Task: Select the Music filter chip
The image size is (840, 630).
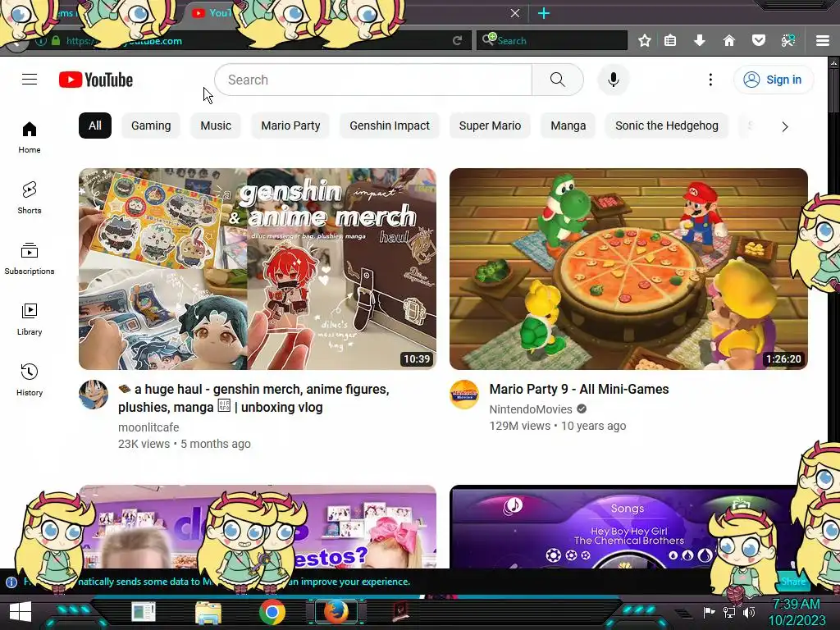Action: pyautogui.click(x=216, y=126)
